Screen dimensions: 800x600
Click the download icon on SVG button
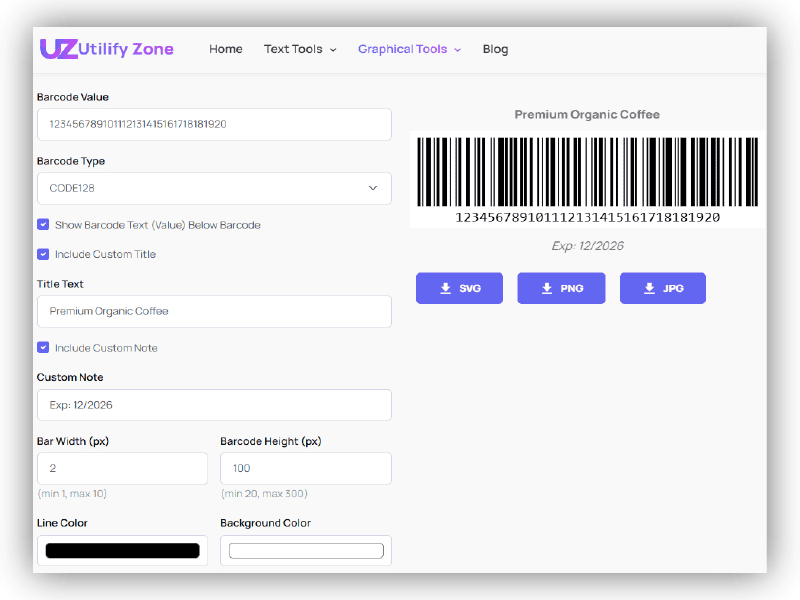pyautogui.click(x=445, y=288)
